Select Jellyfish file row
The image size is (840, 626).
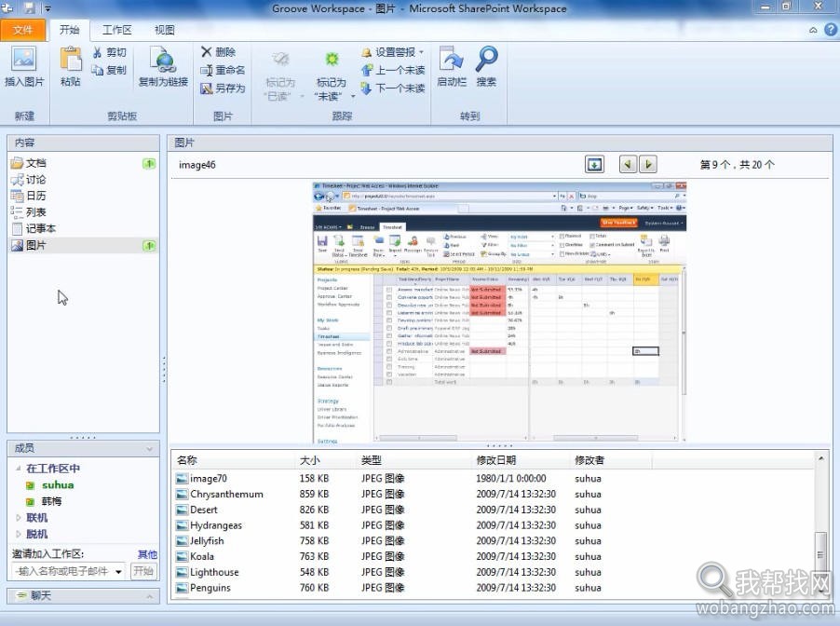(493, 541)
